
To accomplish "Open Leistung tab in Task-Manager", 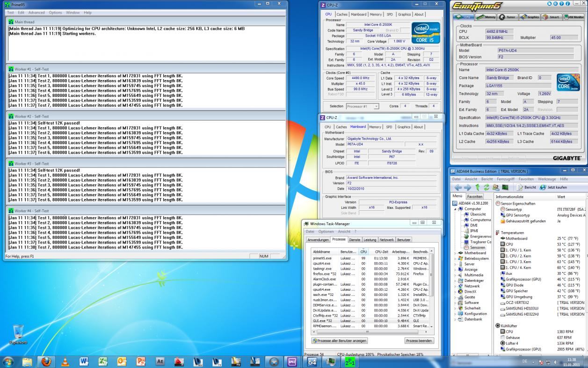I will tap(370, 240).
